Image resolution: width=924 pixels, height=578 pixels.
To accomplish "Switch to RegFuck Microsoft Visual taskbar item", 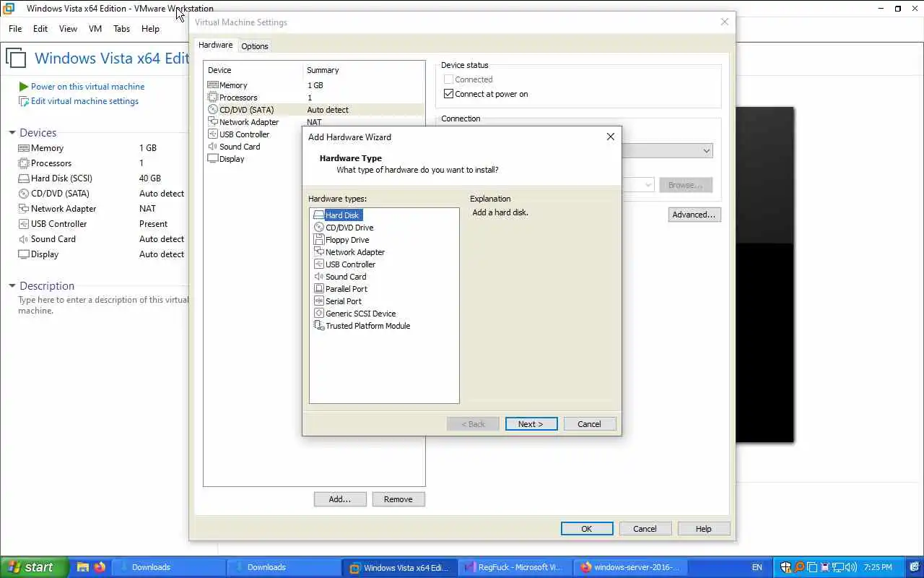I will click(x=515, y=567).
